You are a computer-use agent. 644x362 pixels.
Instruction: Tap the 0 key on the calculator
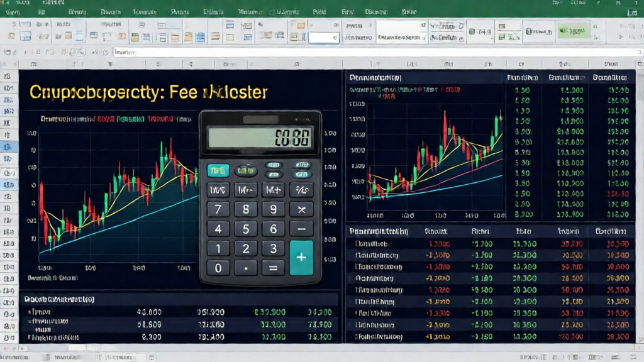[x=218, y=268]
